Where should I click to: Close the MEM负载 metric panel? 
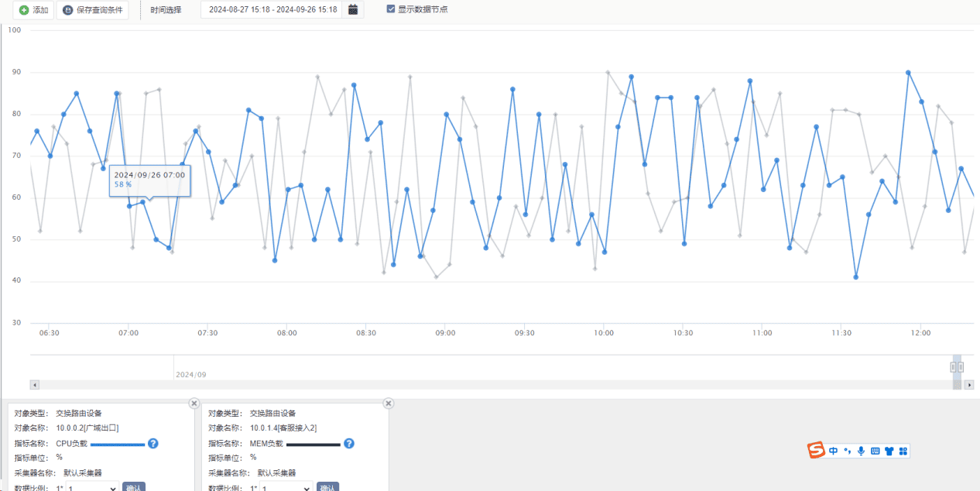pos(389,403)
